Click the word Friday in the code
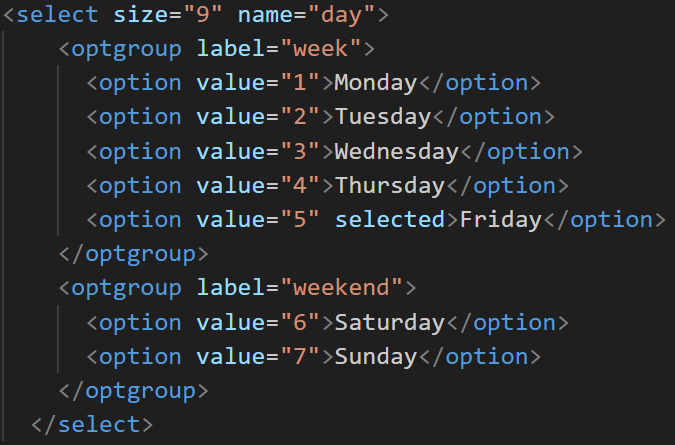This screenshot has width=675, height=445. pyautogui.click(x=500, y=220)
